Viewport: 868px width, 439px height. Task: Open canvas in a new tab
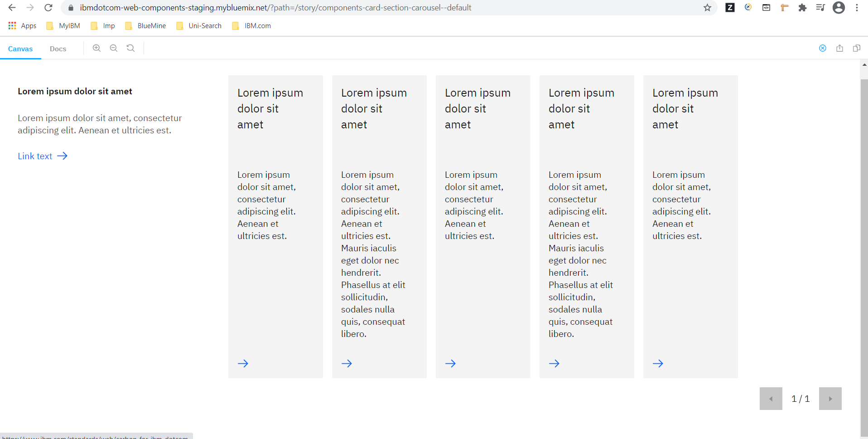839,48
